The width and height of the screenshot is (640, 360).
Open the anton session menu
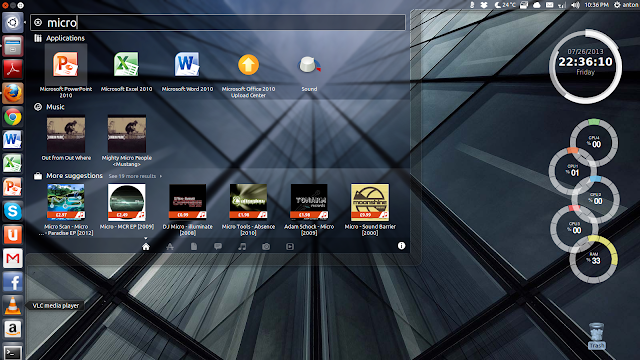click(627, 5)
